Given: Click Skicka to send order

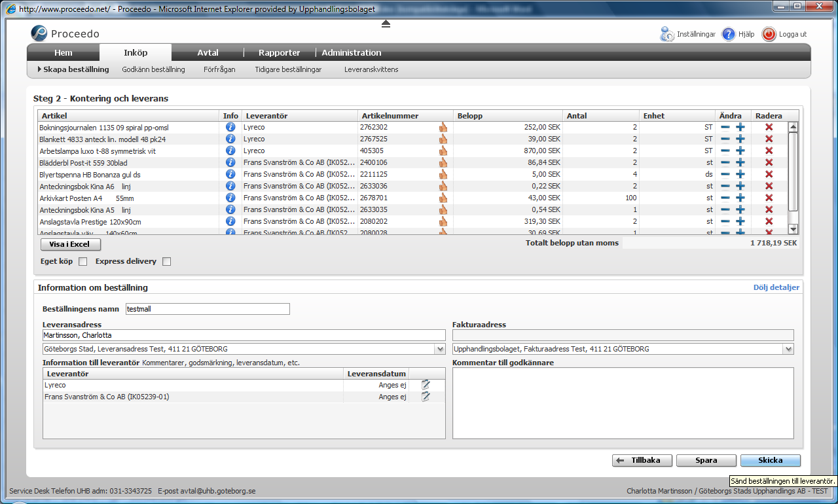Looking at the screenshot, I should coord(771,460).
